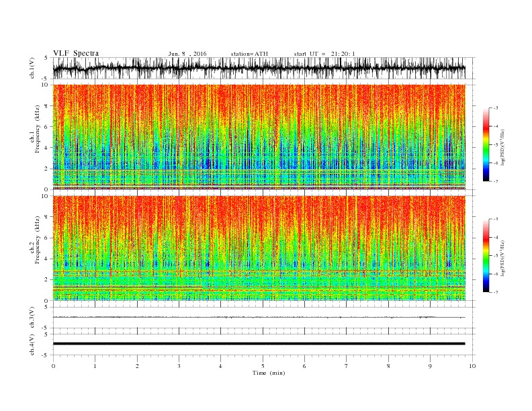Click the "ch.3(V)" axis label
The image size is (532, 411).
point(32,318)
